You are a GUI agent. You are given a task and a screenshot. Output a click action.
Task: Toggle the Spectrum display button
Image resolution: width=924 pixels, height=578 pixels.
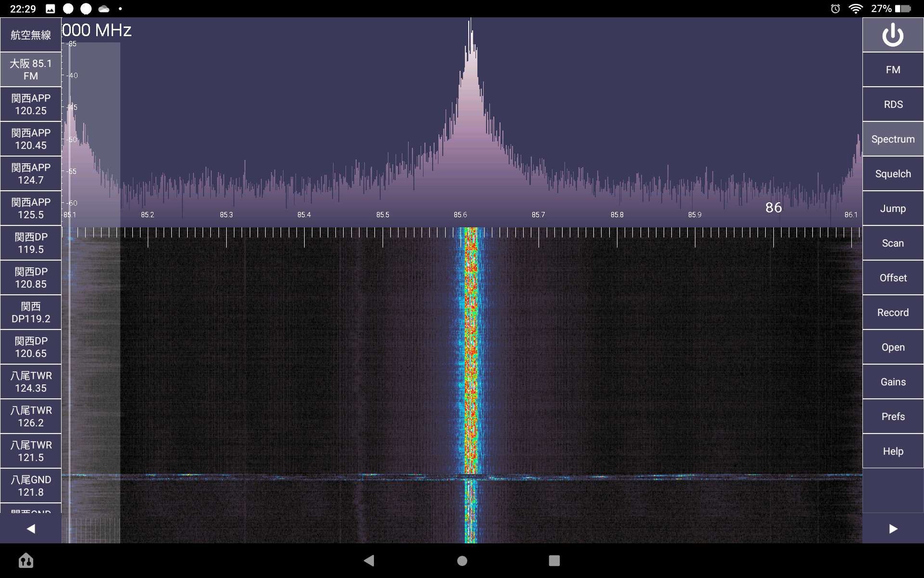click(893, 139)
